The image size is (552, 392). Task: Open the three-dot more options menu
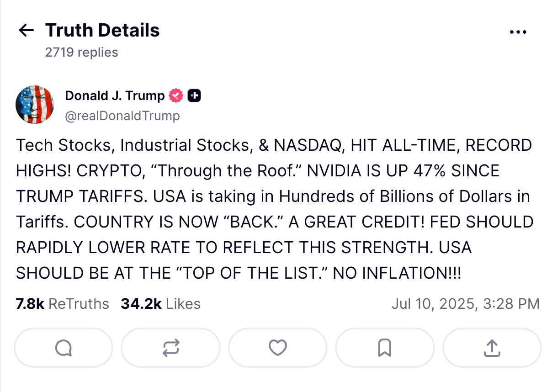coord(518,32)
